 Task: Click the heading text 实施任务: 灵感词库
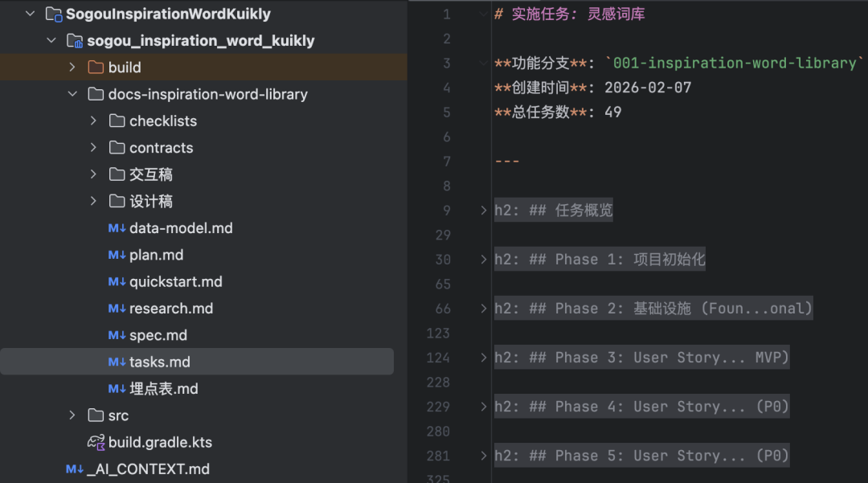(579, 14)
